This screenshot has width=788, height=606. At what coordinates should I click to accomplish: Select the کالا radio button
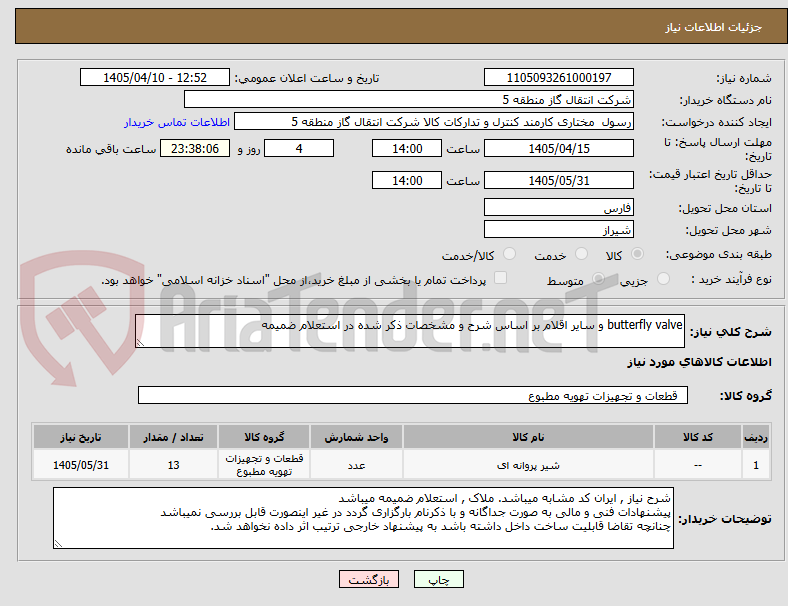tap(637, 254)
